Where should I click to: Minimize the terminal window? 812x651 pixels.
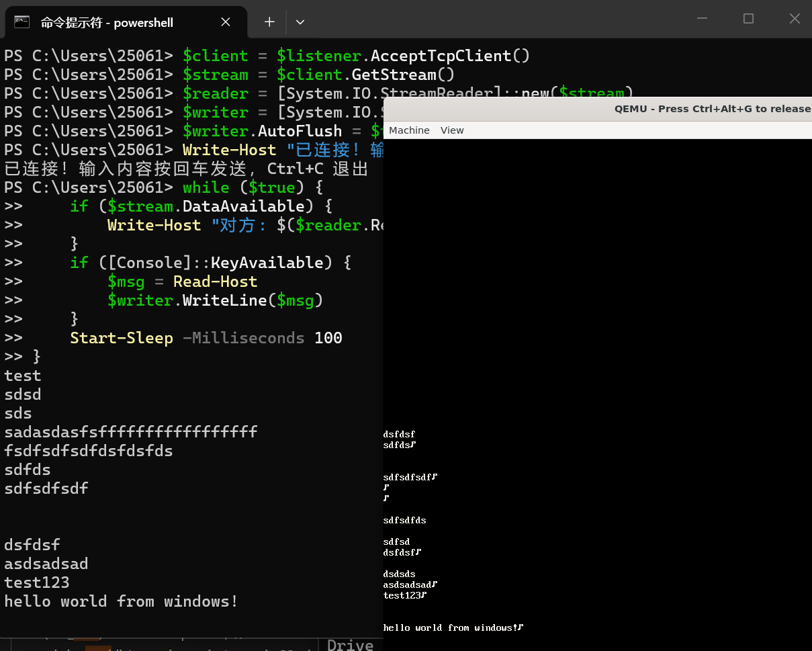coord(703,19)
